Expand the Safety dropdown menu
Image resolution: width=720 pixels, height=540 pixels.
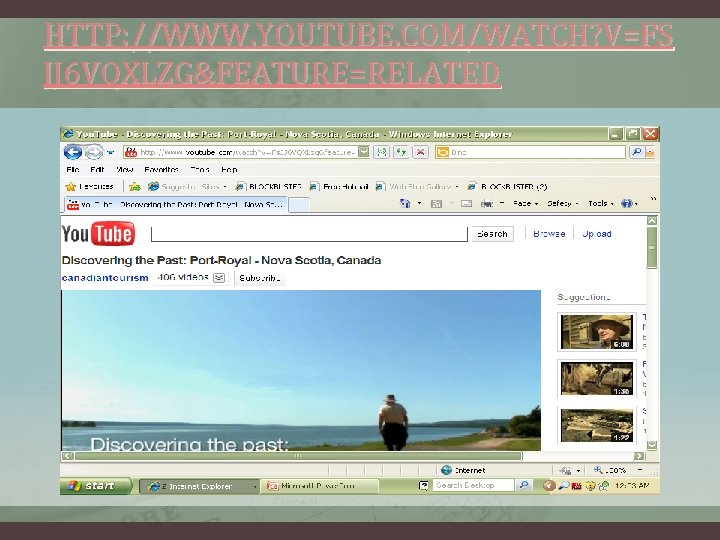pos(562,203)
